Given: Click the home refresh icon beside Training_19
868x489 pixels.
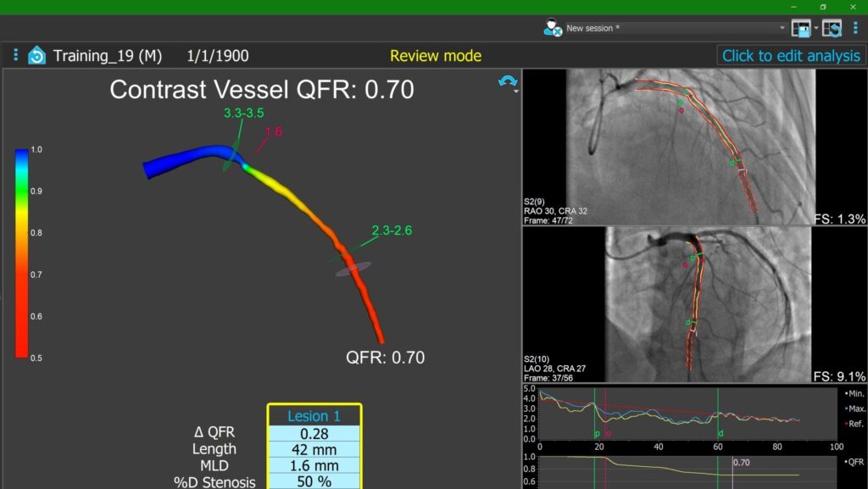Looking at the screenshot, I should coord(36,56).
